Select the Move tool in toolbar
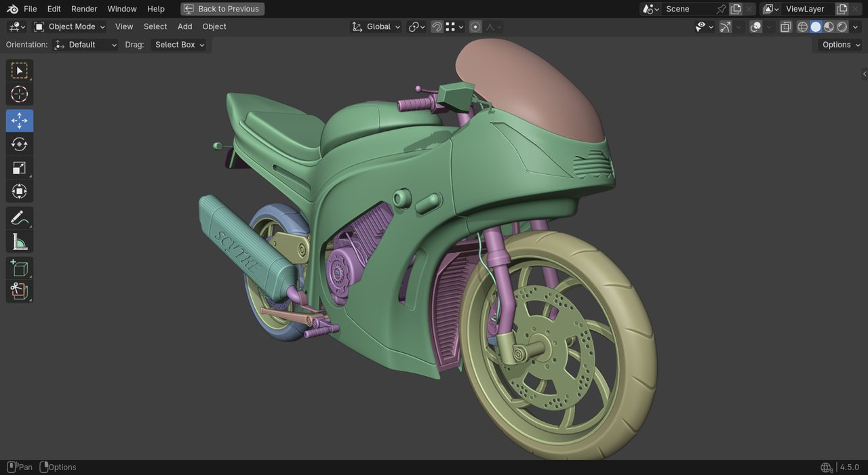Image resolution: width=868 pixels, height=475 pixels. coord(19,121)
